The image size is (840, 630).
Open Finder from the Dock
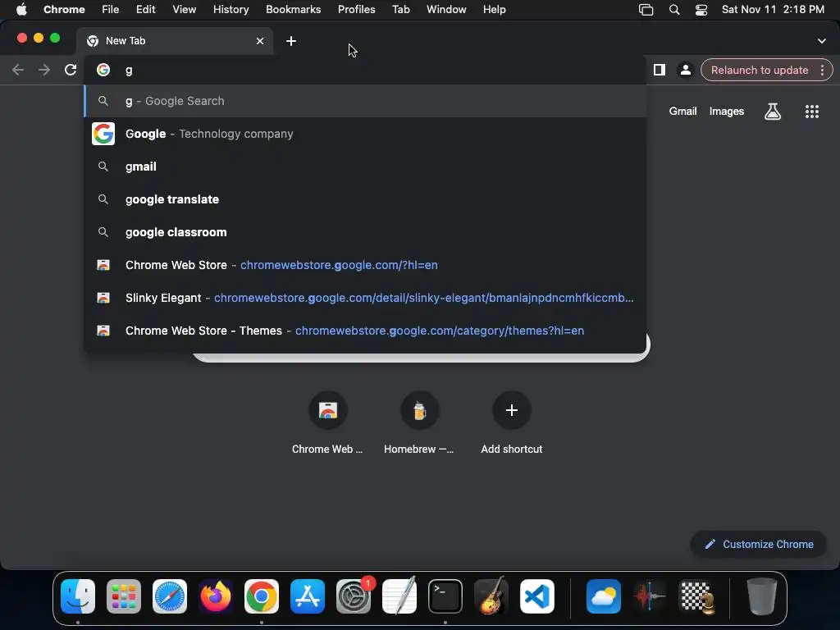tap(78, 596)
